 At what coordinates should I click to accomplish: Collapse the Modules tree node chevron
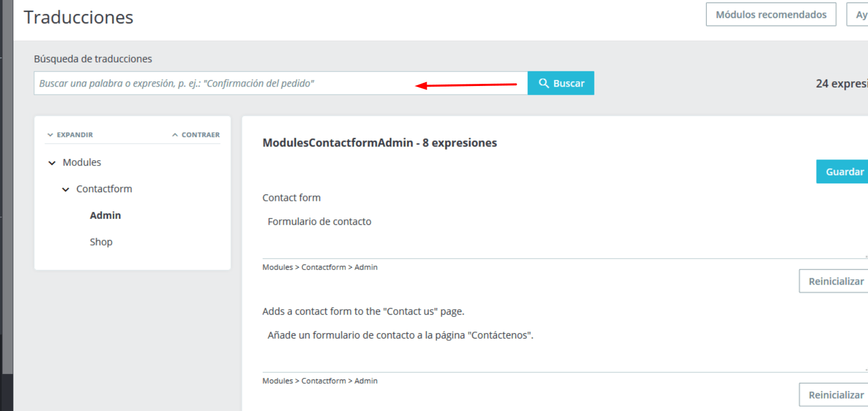[52, 163]
